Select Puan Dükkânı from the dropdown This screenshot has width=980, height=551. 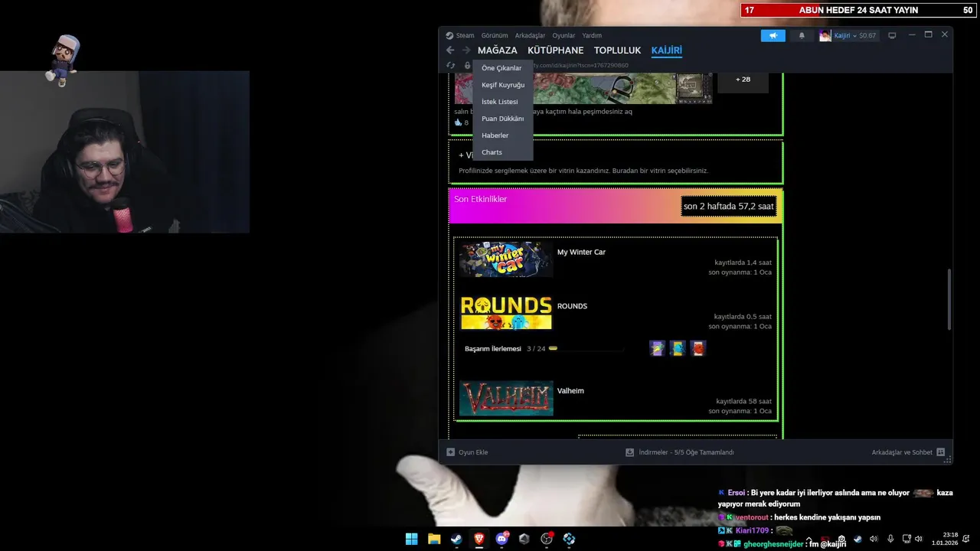(x=503, y=119)
